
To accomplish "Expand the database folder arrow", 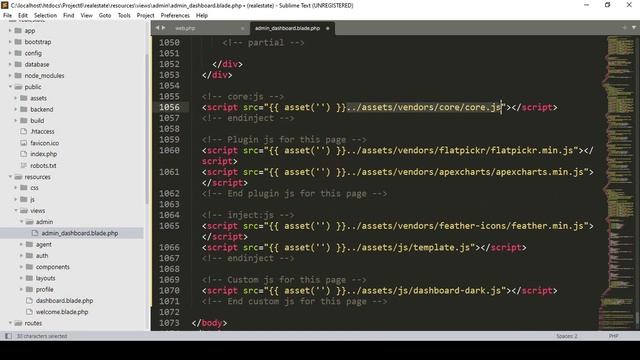I will (x=10, y=64).
